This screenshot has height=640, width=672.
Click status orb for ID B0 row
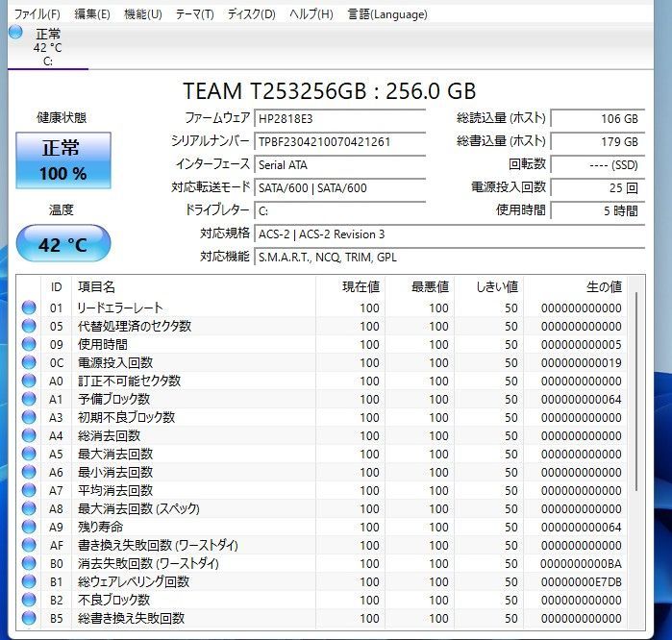29,563
